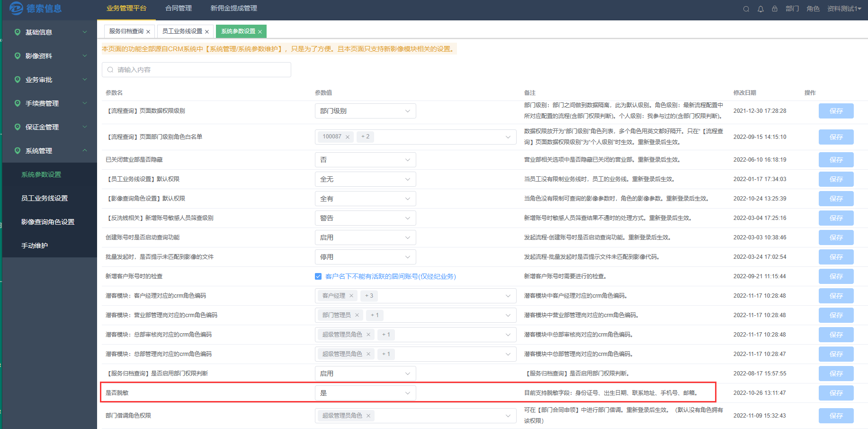Close the 员工业务线设置 tab
The width and height of the screenshot is (868, 429).
(x=207, y=32)
